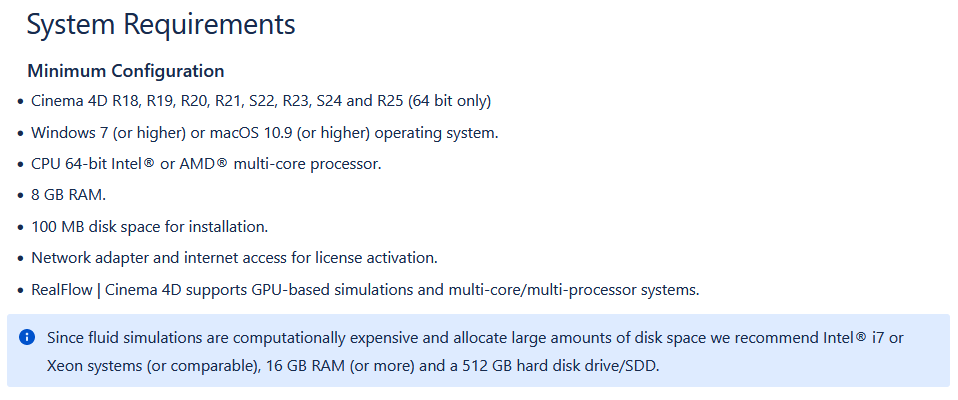Image resolution: width=958 pixels, height=400 pixels.
Task: Click the bullet before Cinema 4D line
Action: click(21, 101)
